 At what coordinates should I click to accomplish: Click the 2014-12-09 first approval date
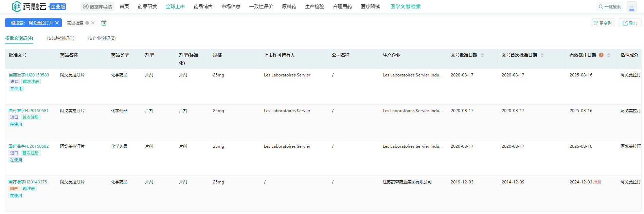(x=513, y=182)
